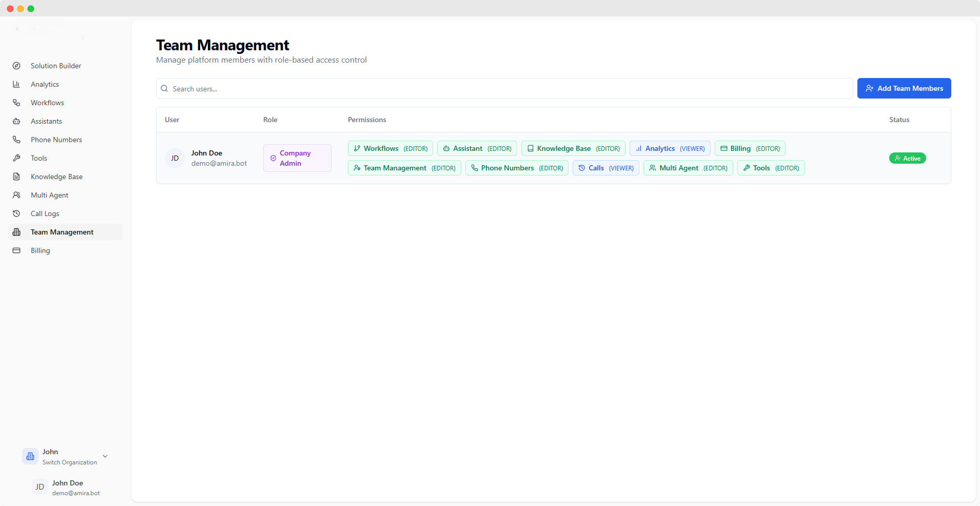
Task: Click the Workflows sidebar icon
Action: pos(17,103)
